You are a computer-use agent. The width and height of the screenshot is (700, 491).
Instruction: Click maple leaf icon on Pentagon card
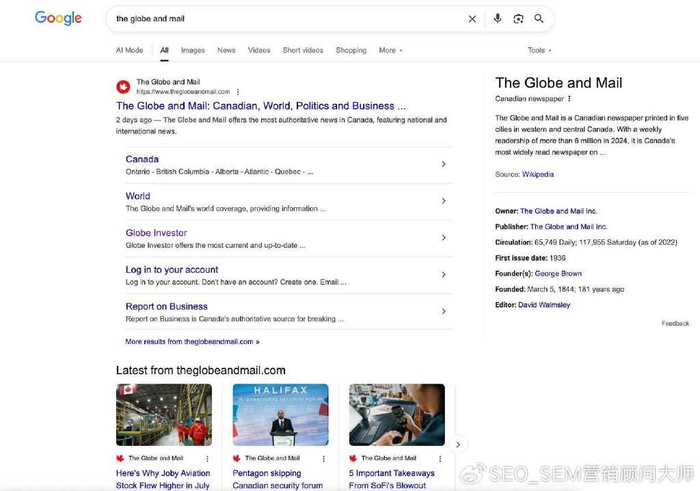coord(237,458)
